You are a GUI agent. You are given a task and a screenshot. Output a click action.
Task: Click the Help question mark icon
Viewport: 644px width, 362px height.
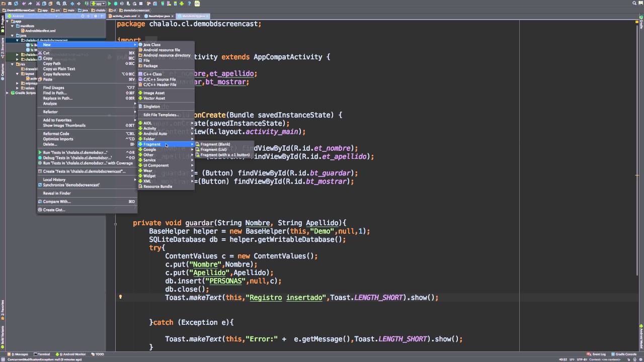(x=189, y=4)
